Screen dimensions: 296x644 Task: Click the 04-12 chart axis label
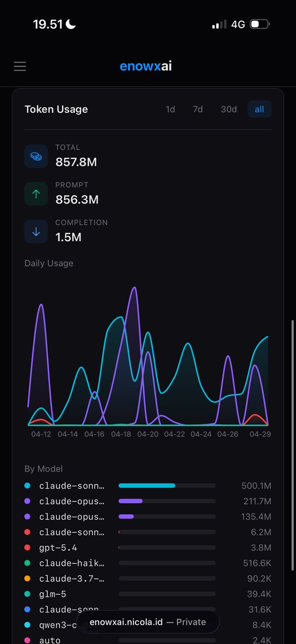[41, 434]
